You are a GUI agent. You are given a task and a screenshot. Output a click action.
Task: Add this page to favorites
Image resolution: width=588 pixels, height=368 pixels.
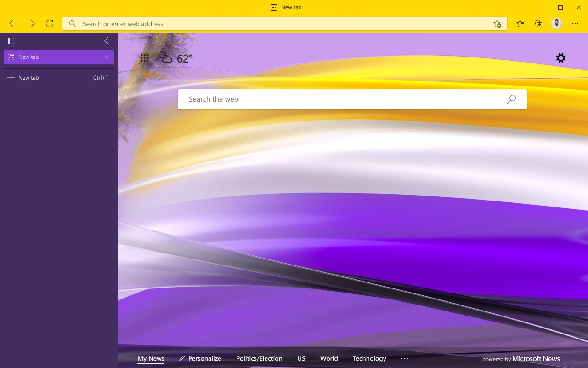click(x=497, y=23)
